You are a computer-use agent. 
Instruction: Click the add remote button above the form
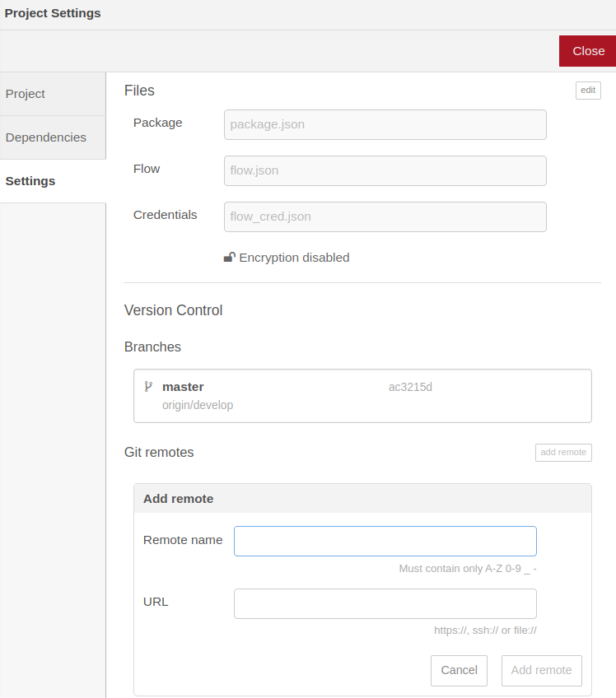tap(563, 452)
